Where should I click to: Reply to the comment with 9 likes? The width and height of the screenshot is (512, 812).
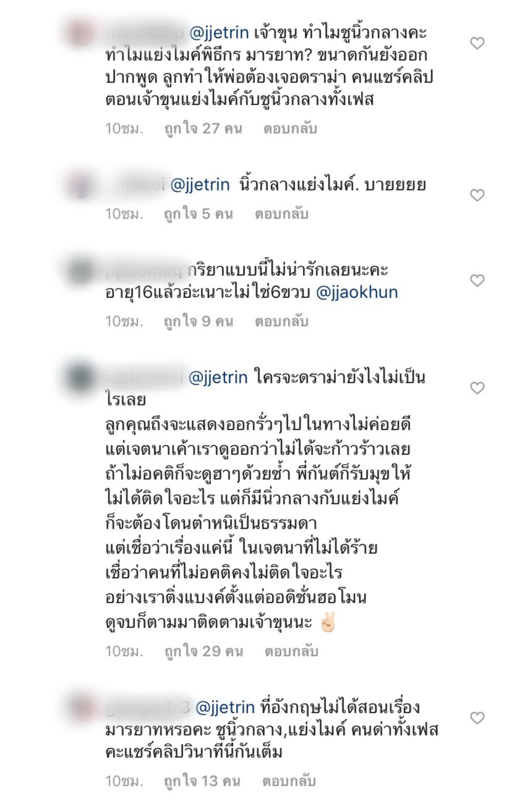click(x=282, y=321)
